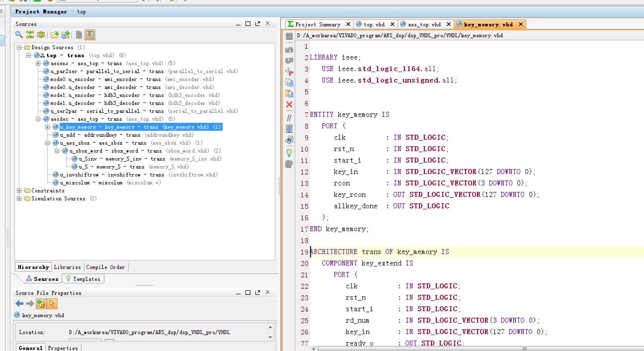Viewport: 644px width, 351px height.
Task: Close the key_memory.vhd tab
Action: (520, 24)
